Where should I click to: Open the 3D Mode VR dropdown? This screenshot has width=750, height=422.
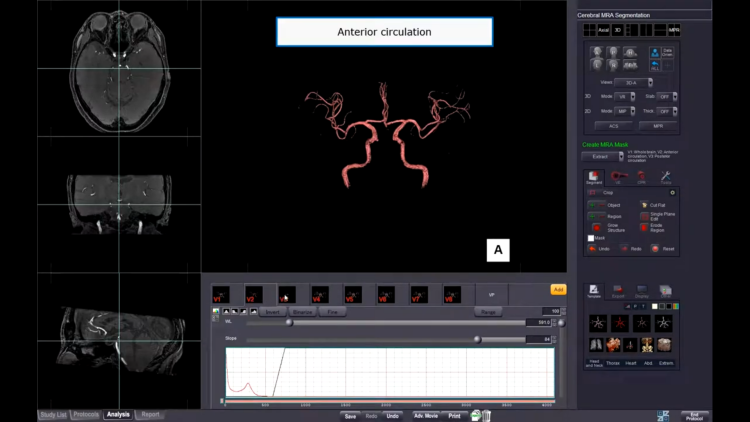pos(625,97)
